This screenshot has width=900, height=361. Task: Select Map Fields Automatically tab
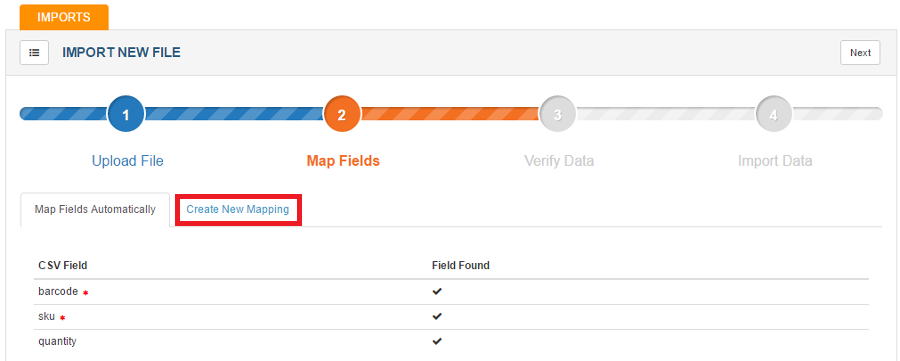pos(95,209)
